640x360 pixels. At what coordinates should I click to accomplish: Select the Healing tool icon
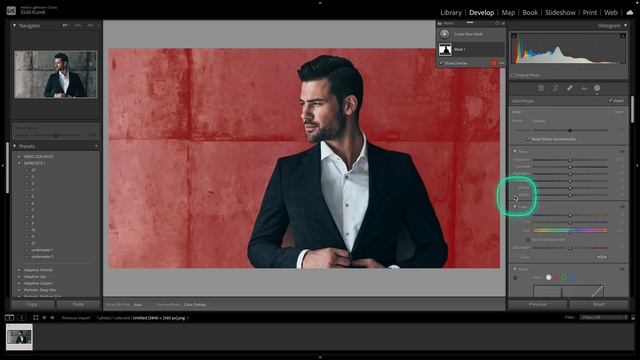[569, 88]
